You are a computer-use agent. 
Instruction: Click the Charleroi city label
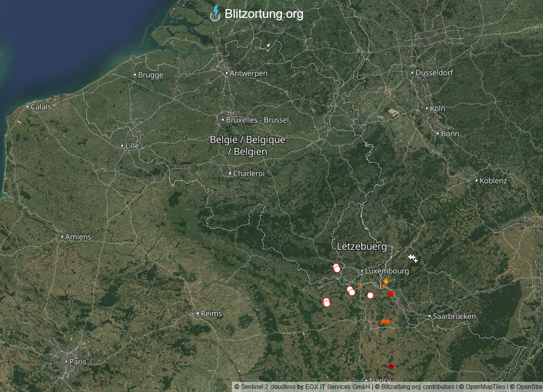click(x=249, y=173)
